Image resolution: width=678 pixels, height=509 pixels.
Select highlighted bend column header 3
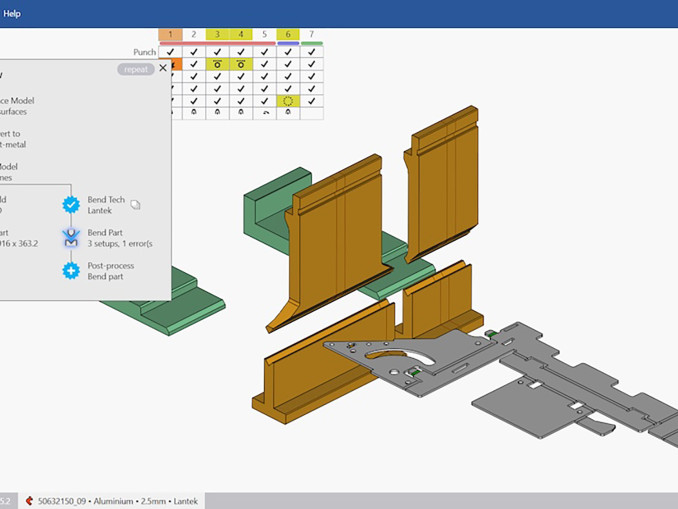(x=217, y=34)
